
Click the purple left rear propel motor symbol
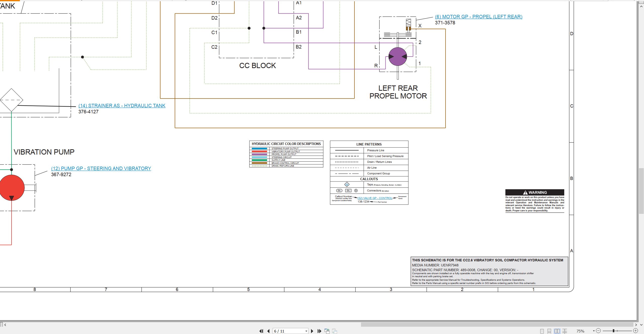tap(397, 57)
